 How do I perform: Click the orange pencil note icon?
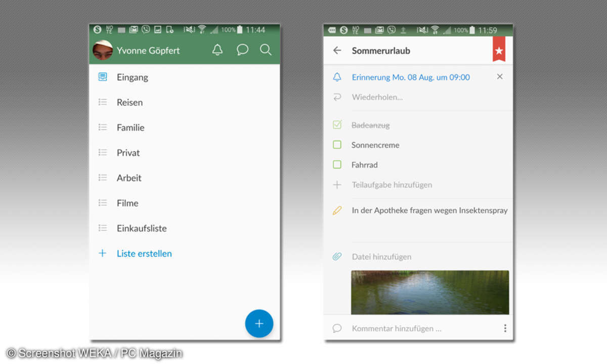pyautogui.click(x=337, y=210)
